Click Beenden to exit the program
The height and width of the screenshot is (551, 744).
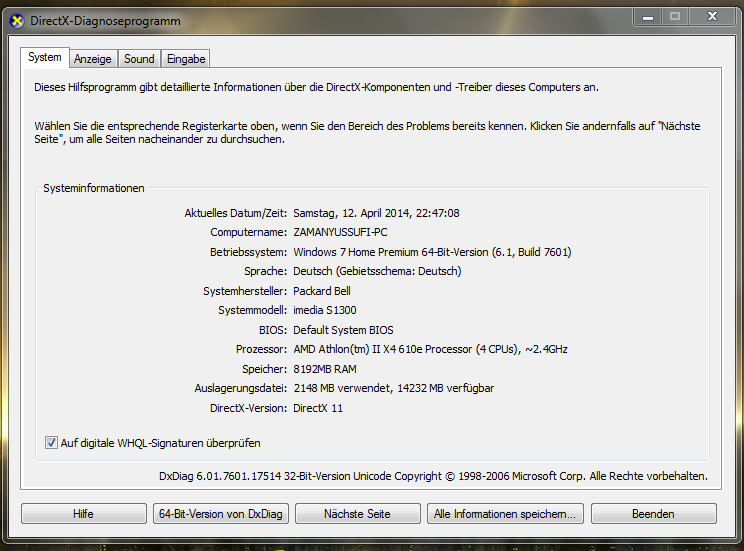(x=653, y=514)
